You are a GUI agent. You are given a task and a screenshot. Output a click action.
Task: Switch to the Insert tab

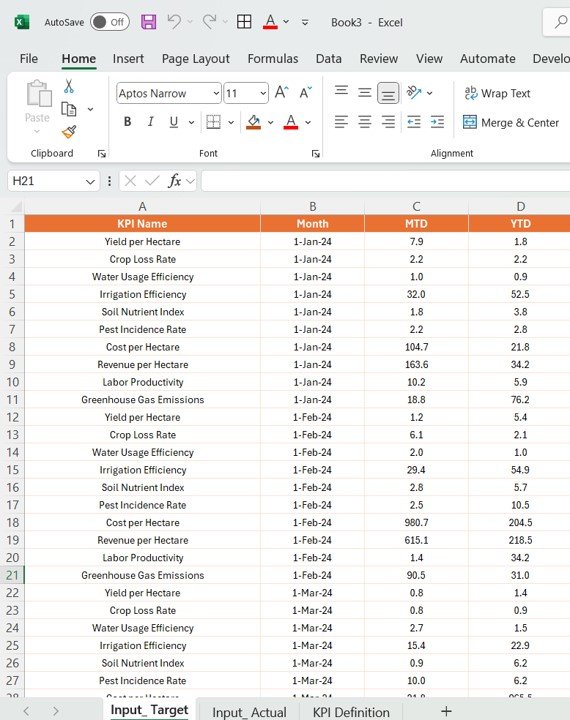128,59
